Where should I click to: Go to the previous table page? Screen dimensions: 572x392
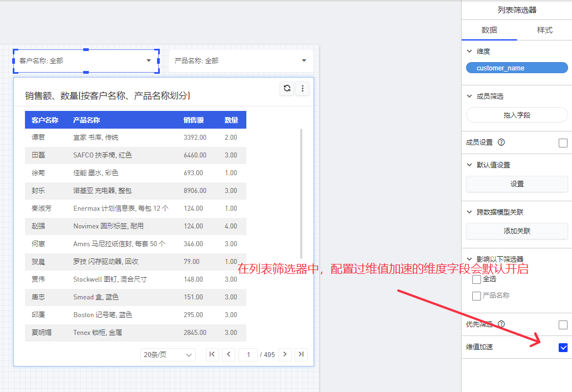point(229,354)
